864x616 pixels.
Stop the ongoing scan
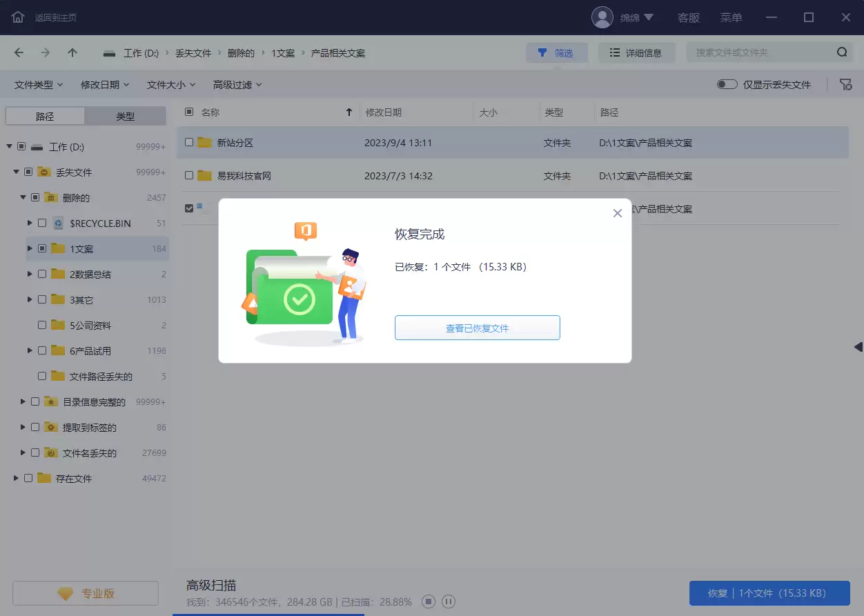(x=428, y=602)
